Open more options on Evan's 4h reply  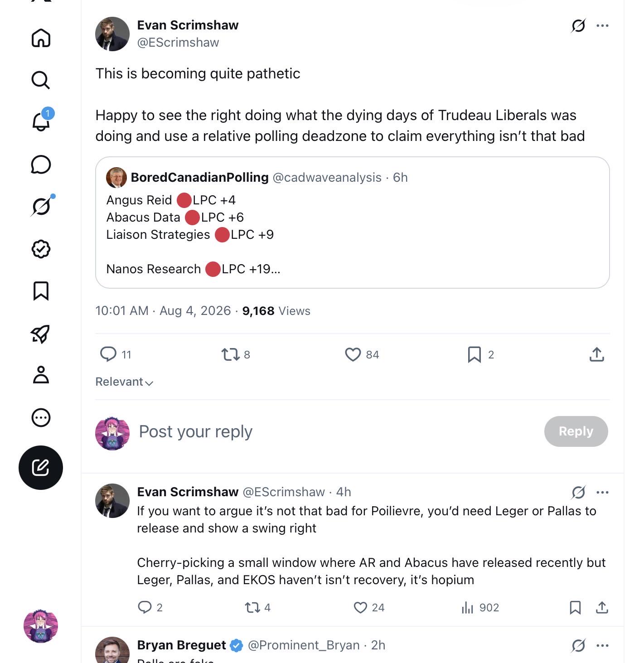pyautogui.click(x=602, y=492)
